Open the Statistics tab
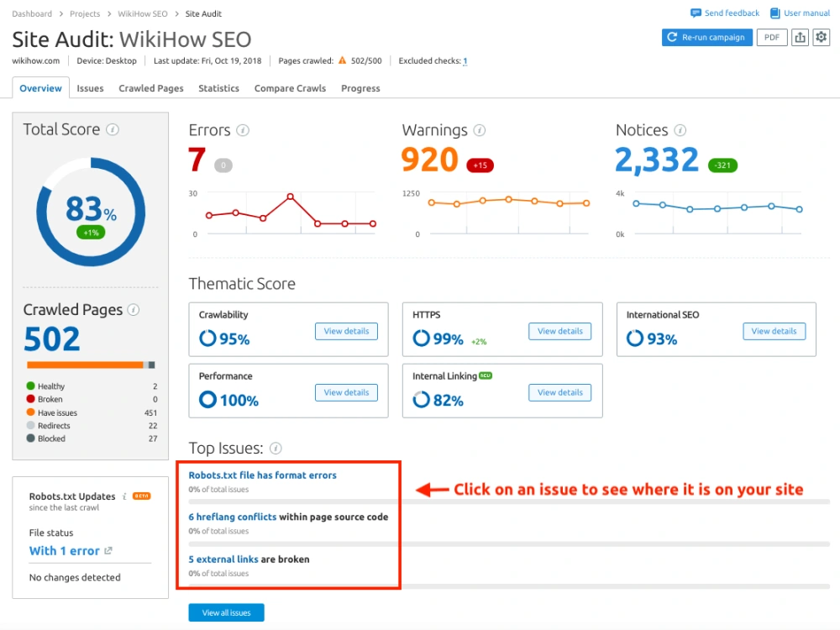840x630 pixels. (218, 88)
